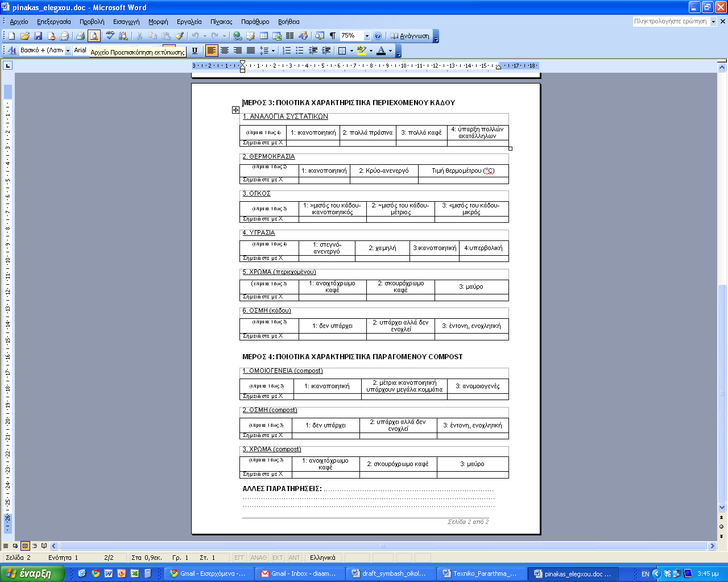This screenshot has height=582, width=728.
Task: Toggle ΑΝΤ overtype mode in the status bar
Action: 294,558
